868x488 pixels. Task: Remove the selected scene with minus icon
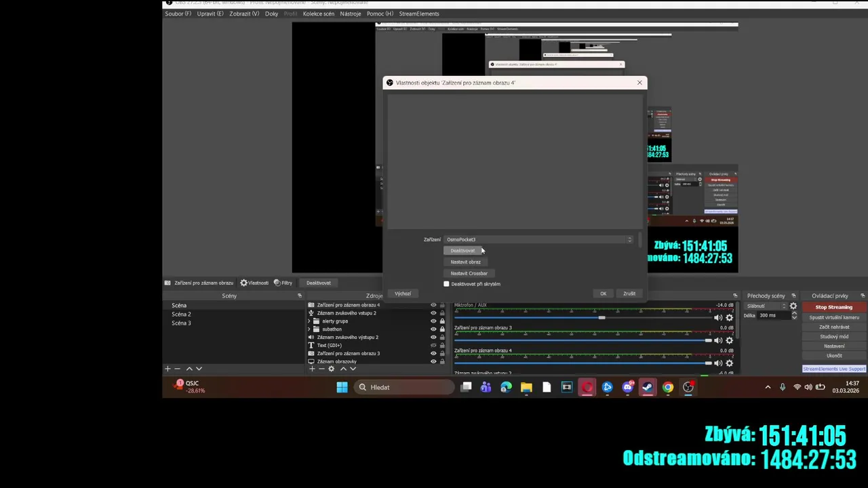point(178,369)
